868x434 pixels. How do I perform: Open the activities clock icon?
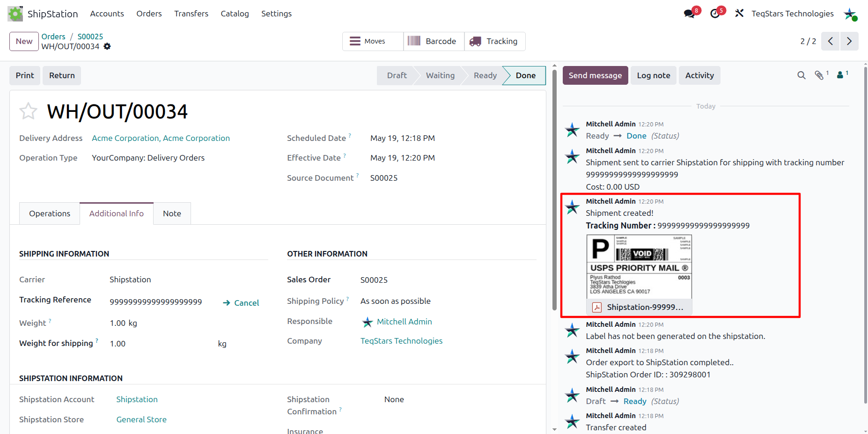[715, 14]
